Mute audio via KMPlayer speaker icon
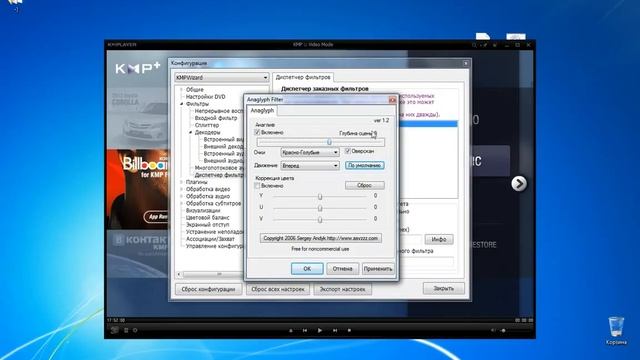This screenshot has width=640, height=360. pyautogui.click(x=493, y=330)
